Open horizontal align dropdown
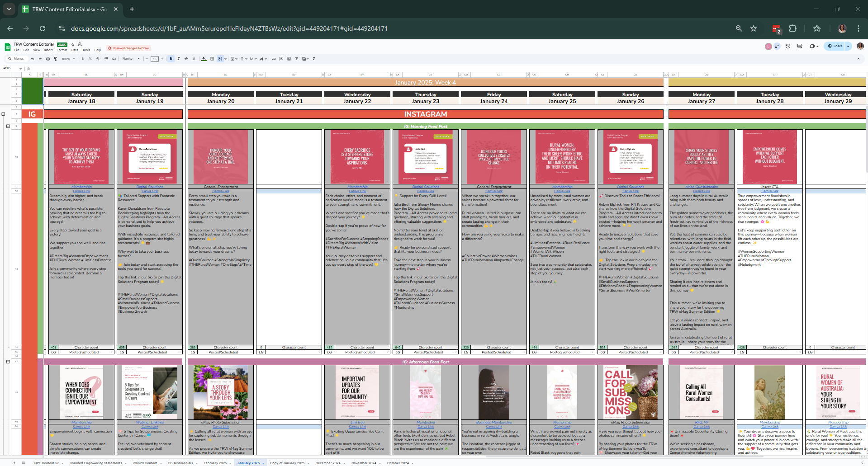This screenshot has height=466, width=868. (x=233, y=59)
